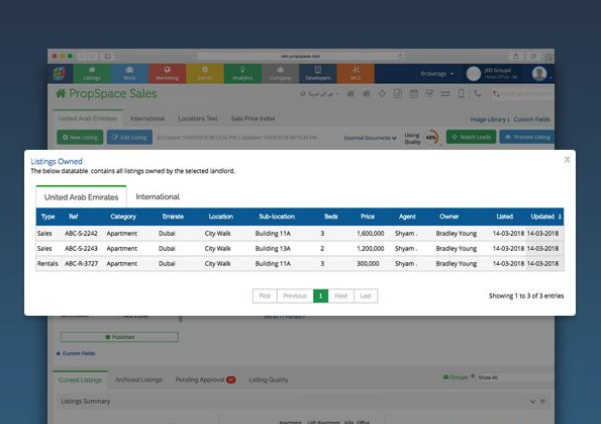Click the document page icon in toolbar
Image resolution: width=601 pixels, height=424 pixels.
pyautogui.click(x=398, y=94)
